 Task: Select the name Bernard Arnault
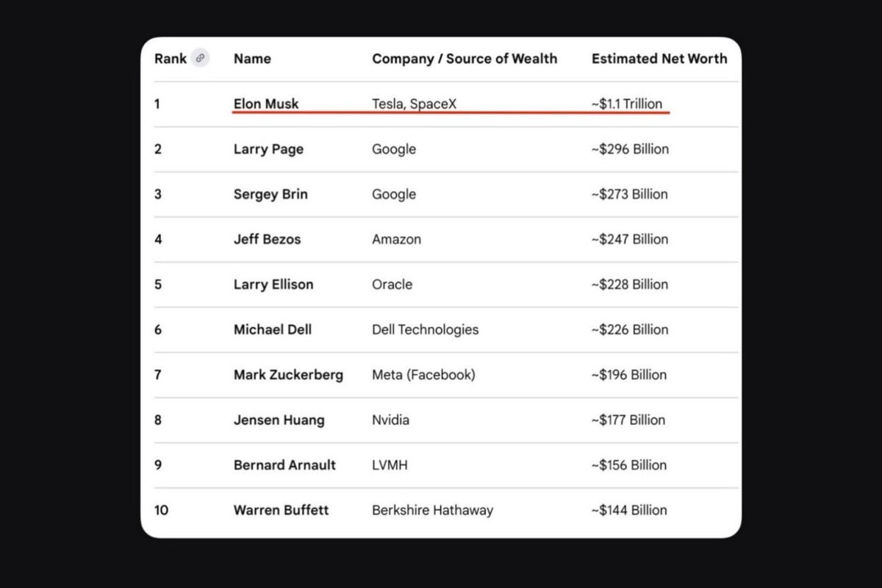point(284,465)
